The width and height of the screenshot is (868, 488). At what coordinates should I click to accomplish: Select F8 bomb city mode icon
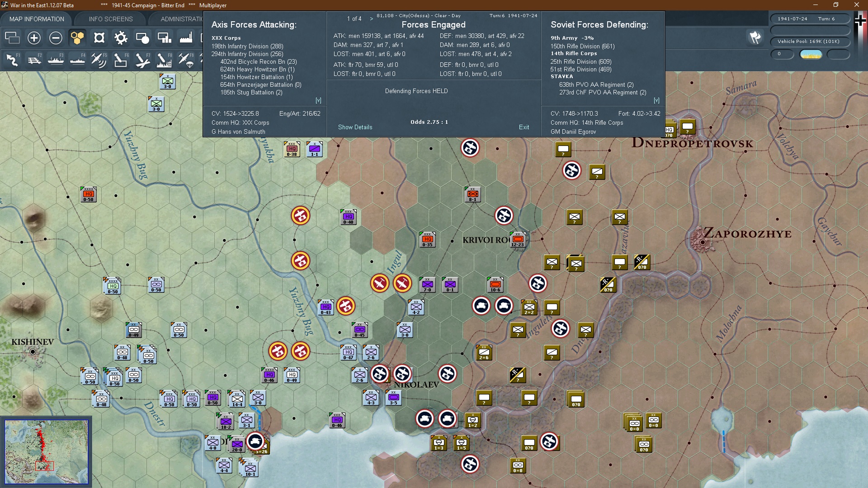pos(164,60)
